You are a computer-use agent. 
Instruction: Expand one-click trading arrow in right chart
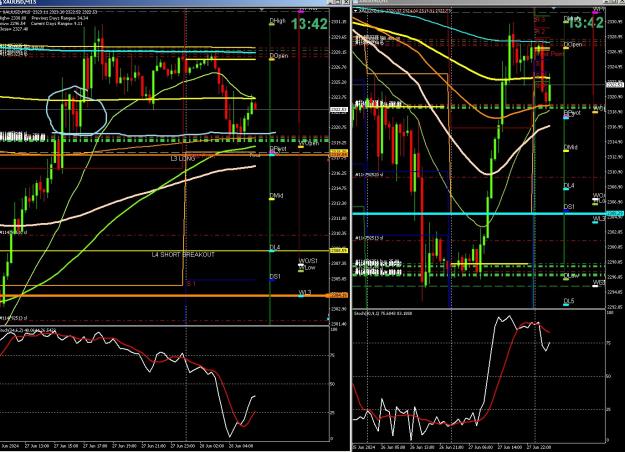click(x=356, y=11)
